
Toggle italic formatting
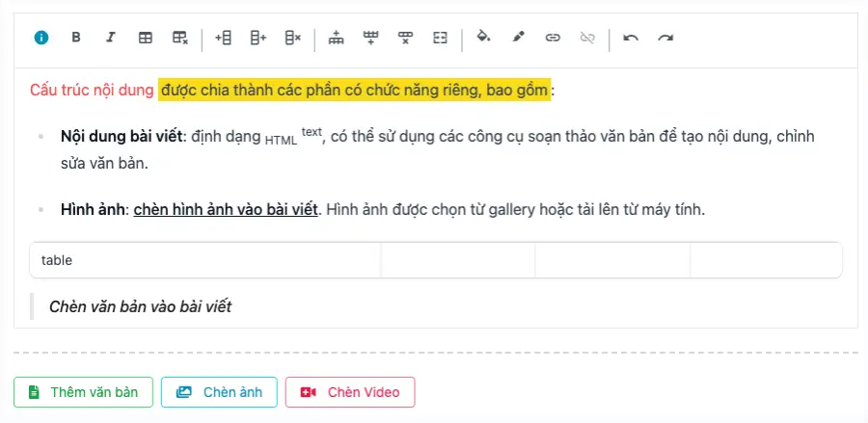(x=111, y=38)
